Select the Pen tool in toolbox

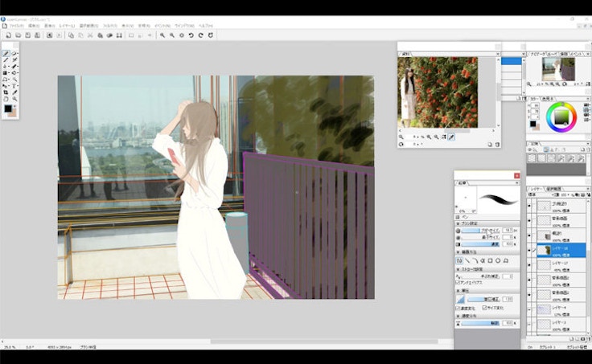(6, 53)
